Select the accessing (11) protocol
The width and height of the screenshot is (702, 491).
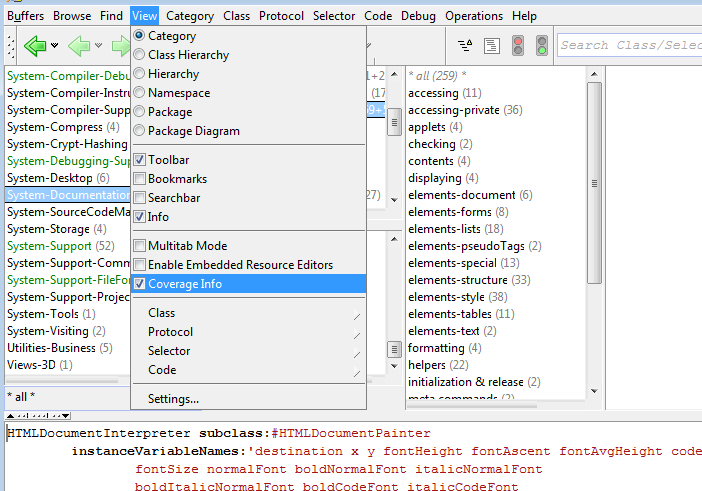445,93
